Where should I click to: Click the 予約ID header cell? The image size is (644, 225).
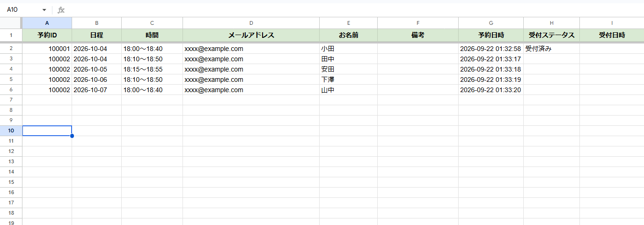coord(47,35)
